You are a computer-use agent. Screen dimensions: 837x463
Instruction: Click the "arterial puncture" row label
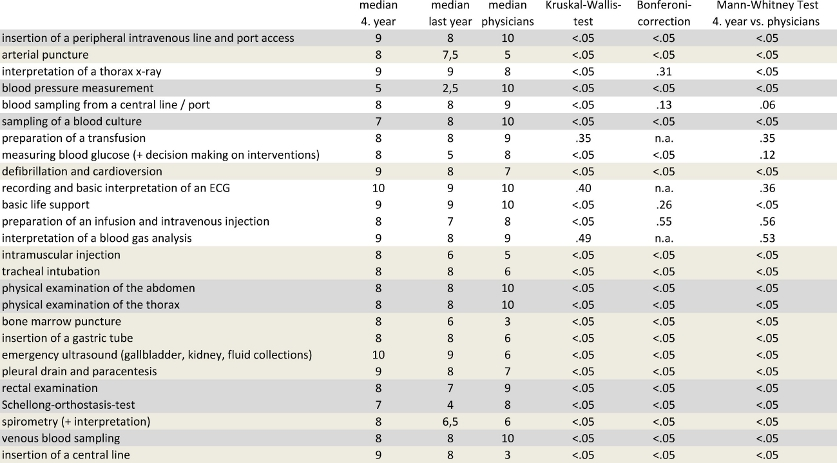coord(45,54)
